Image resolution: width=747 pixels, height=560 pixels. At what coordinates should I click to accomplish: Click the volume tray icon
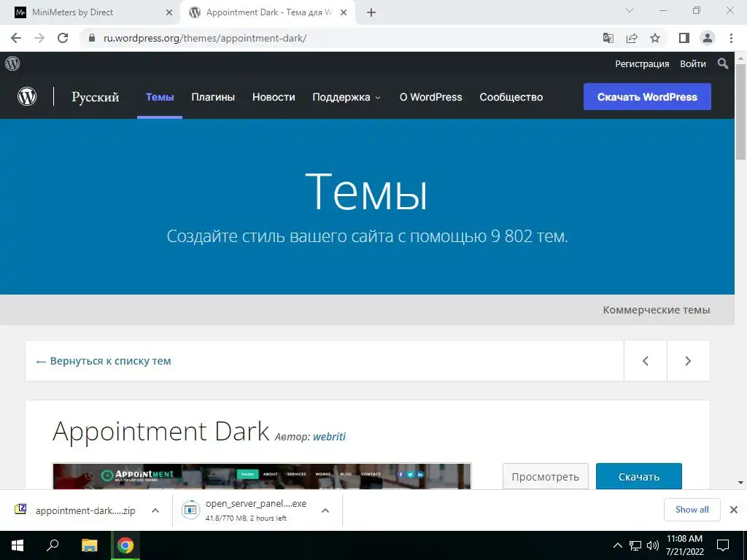pyautogui.click(x=652, y=545)
